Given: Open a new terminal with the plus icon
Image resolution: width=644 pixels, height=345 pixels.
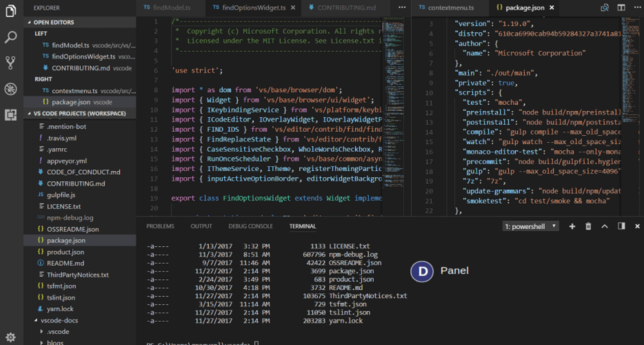Looking at the screenshot, I should (572, 226).
